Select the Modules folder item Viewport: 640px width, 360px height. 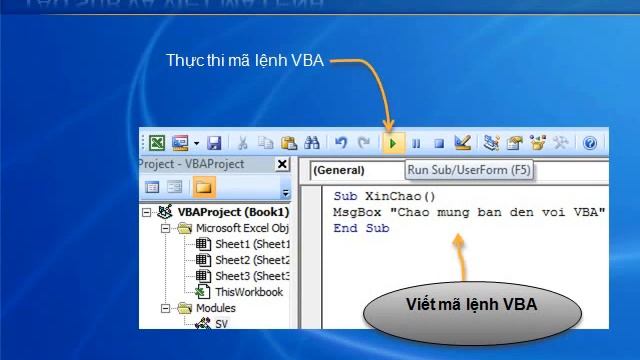point(216,308)
